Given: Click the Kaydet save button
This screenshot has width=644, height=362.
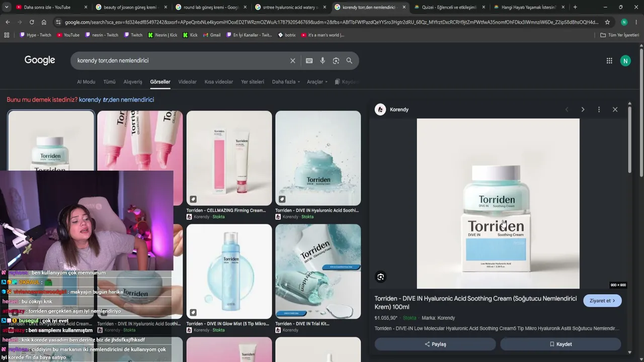Looking at the screenshot, I should tap(560, 344).
